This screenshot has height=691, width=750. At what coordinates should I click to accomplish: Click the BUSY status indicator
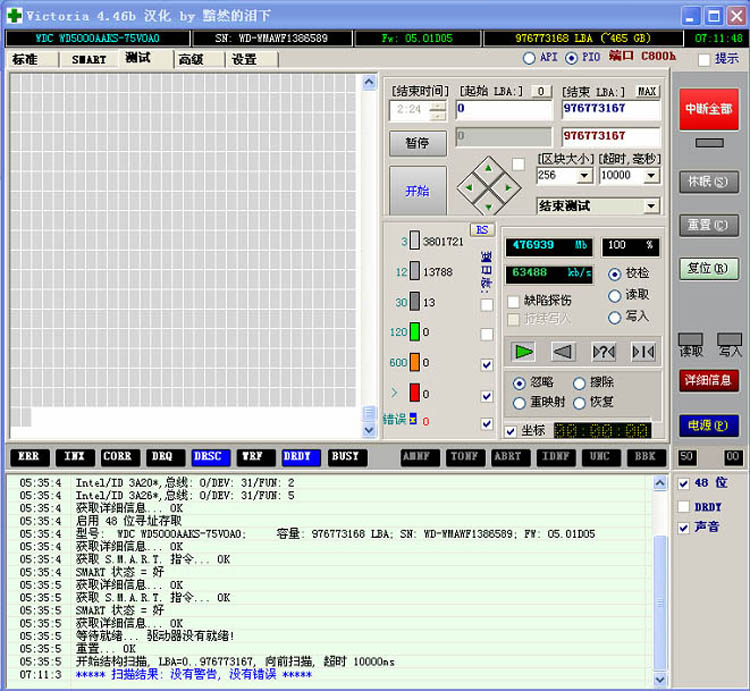coord(346,457)
